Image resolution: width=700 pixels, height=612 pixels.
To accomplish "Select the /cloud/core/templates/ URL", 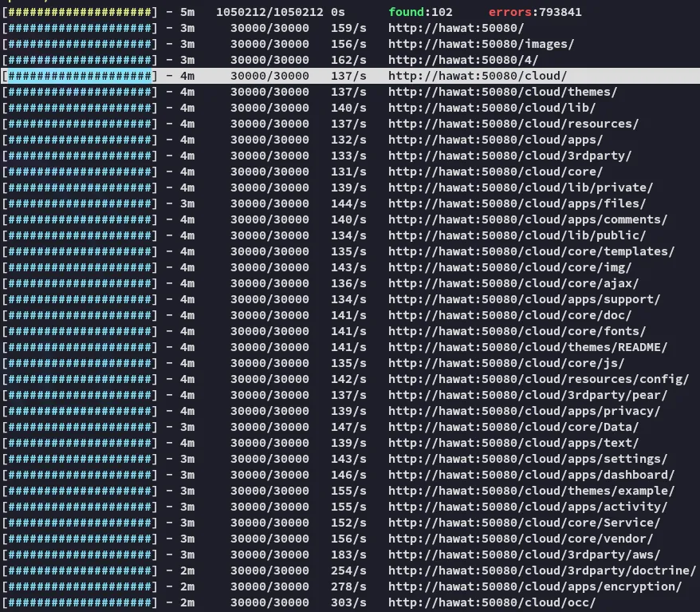I will point(531,251).
